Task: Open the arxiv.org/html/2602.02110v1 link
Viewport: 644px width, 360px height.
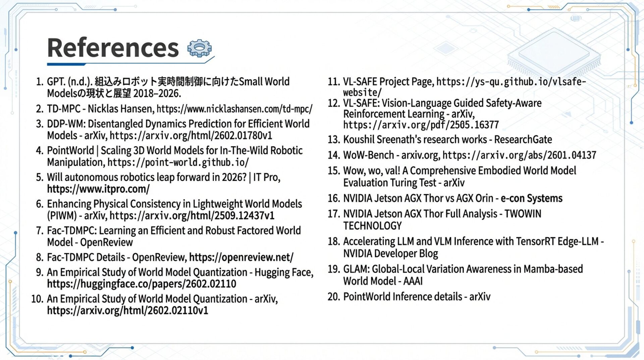Action: (127, 310)
